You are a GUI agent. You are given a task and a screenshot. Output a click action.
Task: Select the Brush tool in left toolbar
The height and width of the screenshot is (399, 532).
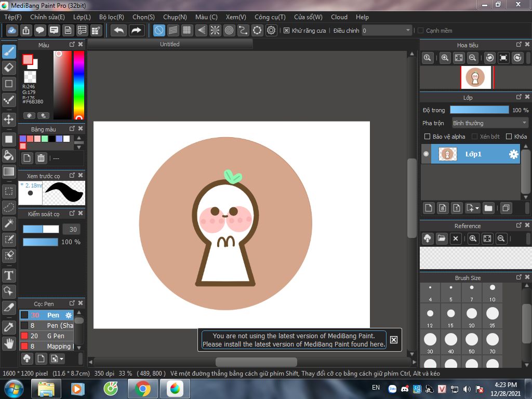[9, 52]
